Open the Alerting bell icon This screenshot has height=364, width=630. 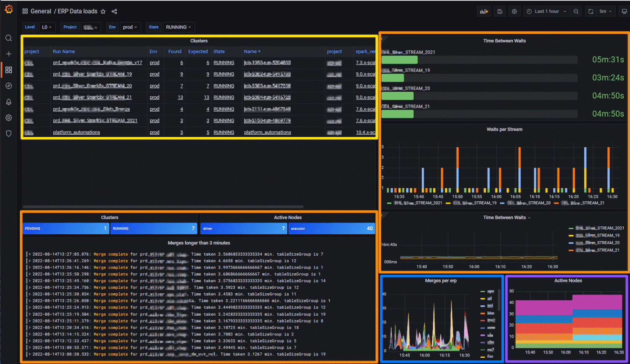tap(8, 102)
